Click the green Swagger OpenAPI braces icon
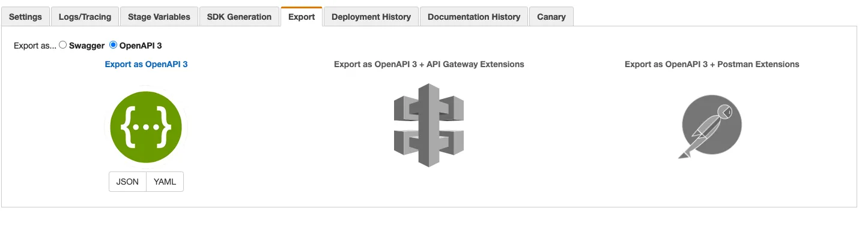The height and width of the screenshot is (247, 868). point(146,127)
